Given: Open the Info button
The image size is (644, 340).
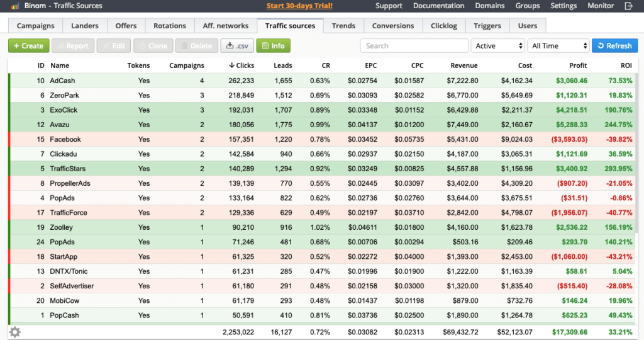Looking at the screenshot, I should [273, 45].
